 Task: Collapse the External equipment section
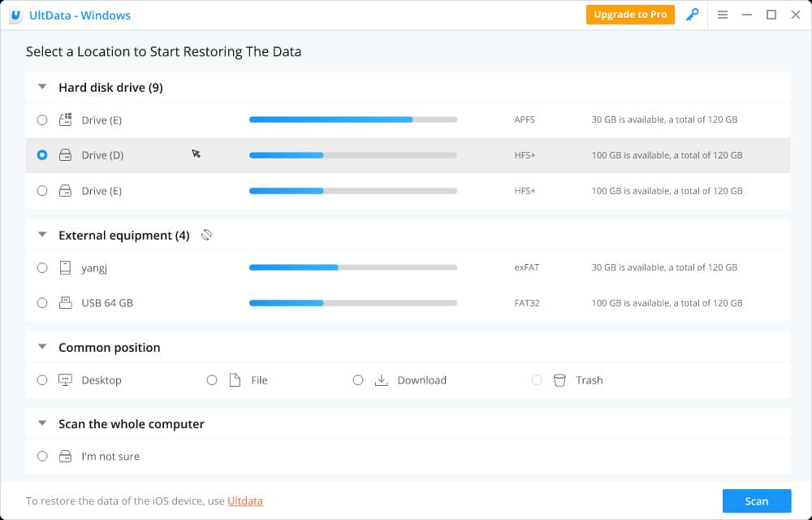tap(42, 235)
